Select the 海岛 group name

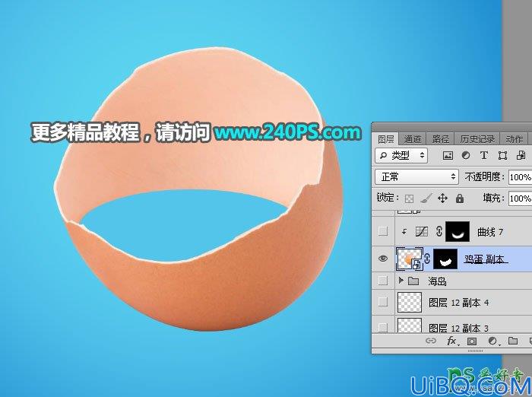437,281
